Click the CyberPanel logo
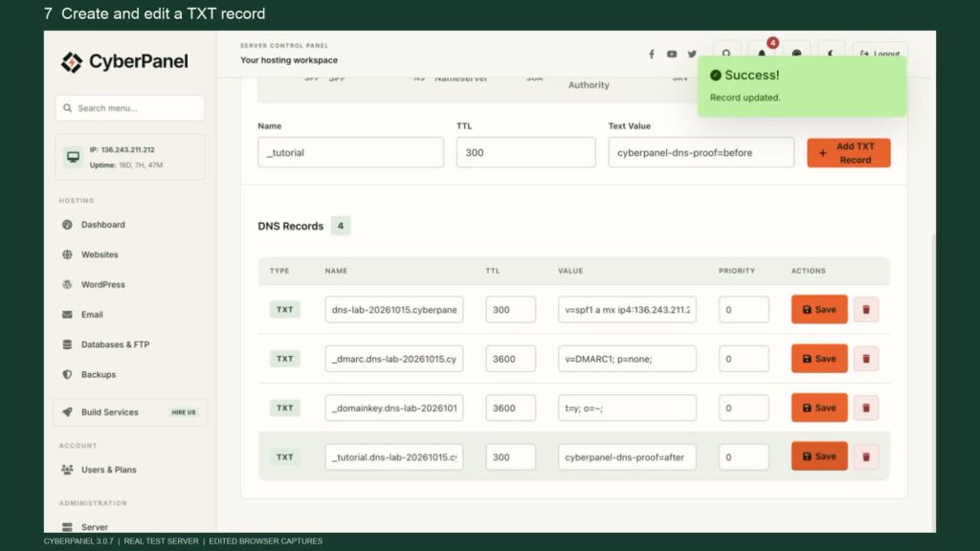Image resolution: width=980 pixels, height=551 pixels. coord(124,61)
